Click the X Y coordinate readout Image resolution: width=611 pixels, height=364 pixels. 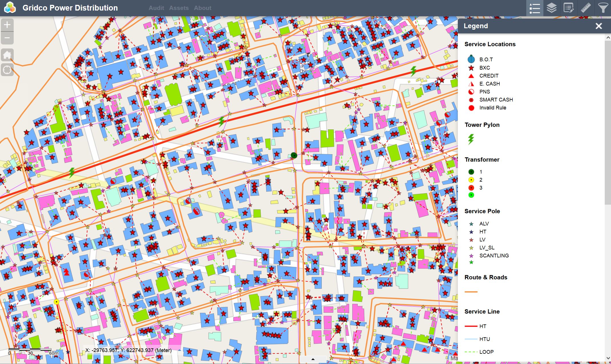pos(129,350)
